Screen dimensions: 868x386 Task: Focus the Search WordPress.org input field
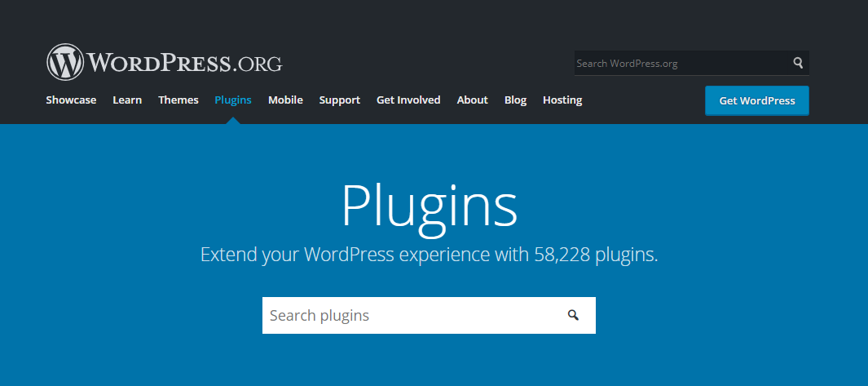click(681, 63)
